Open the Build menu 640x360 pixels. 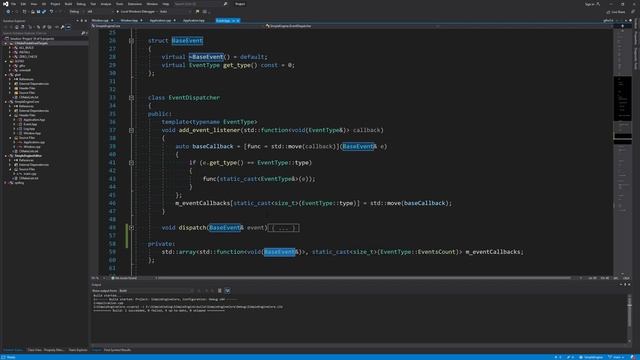68,4
